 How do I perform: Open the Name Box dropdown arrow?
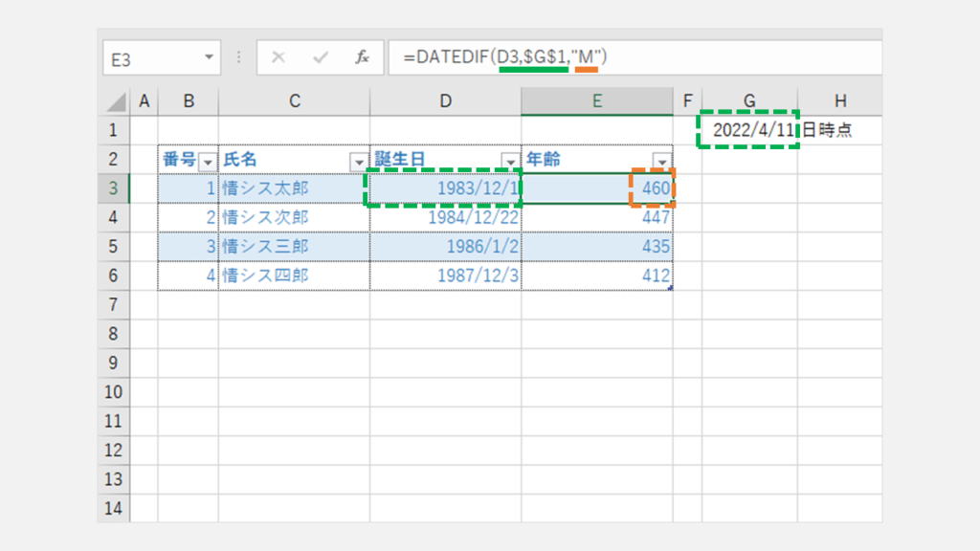[x=210, y=58]
